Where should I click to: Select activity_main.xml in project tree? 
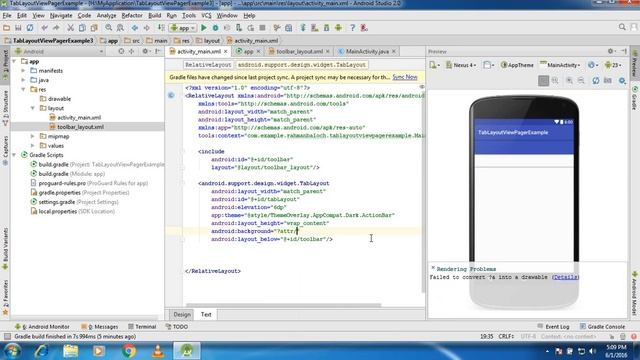[x=79, y=118]
